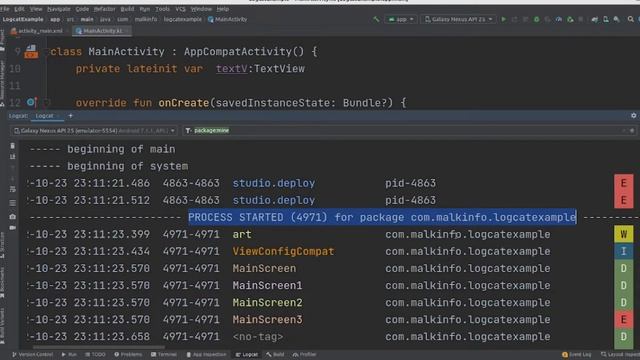This screenshot has height=360, width=640.
Task: Click the MainScreen3 tag
Action: pos(267,320)
